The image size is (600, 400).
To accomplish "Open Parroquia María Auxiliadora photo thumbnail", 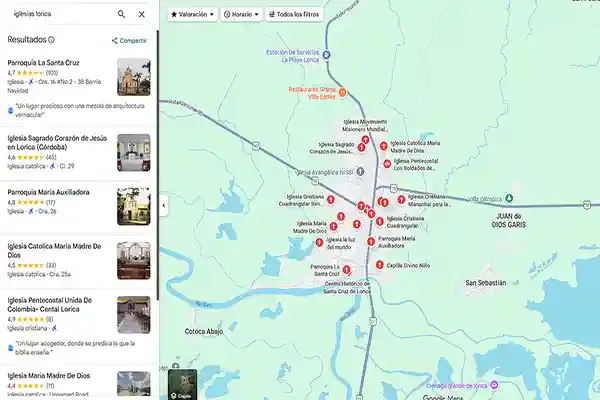I will [x=134, y=206].
